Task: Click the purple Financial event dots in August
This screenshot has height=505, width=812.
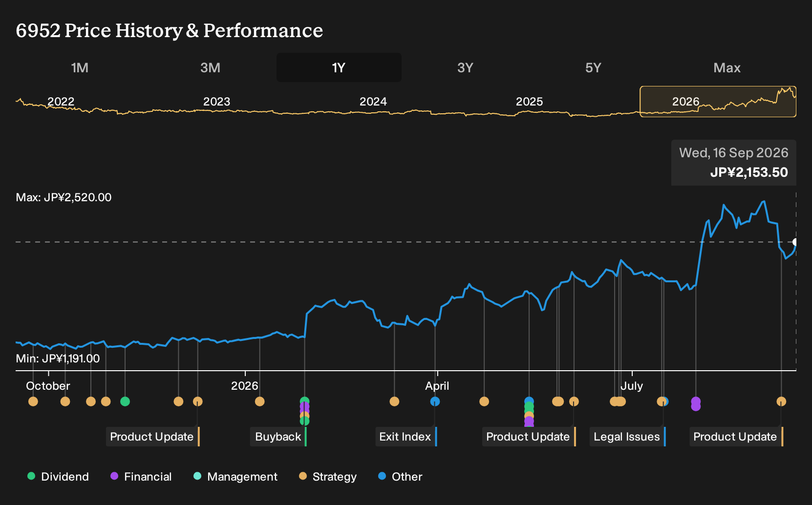Action: 696,403
